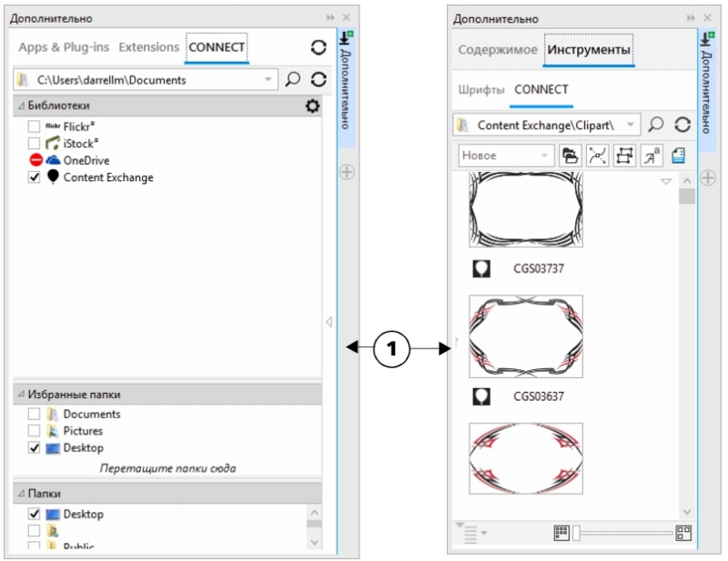Check the Pictures favorite folder
The width and height of the screenshot is (728, 561).
(34, 431)
